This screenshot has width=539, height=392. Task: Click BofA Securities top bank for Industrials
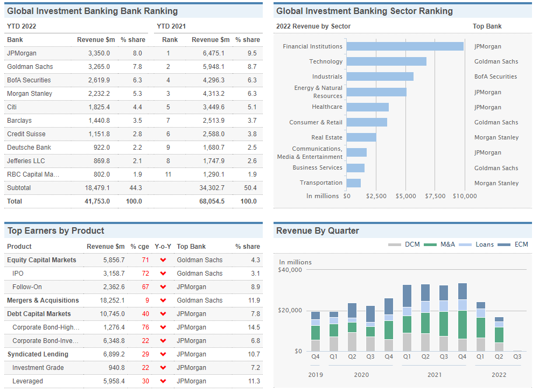(x=496, y=76)
